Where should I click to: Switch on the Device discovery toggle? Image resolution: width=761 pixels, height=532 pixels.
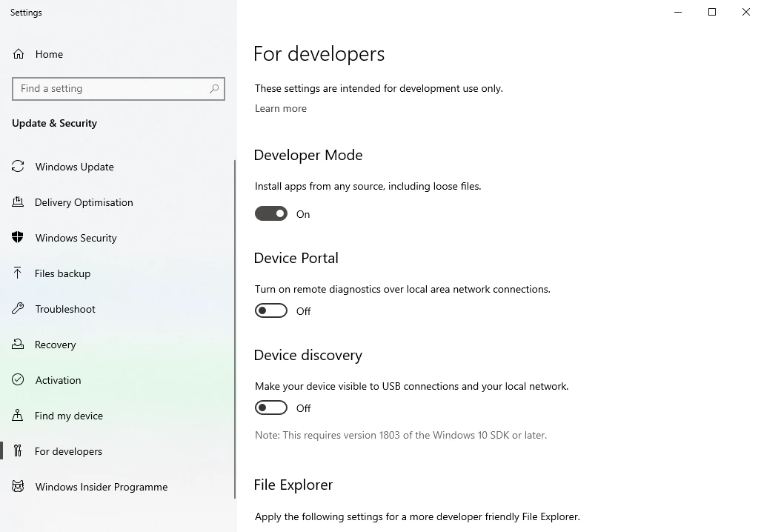(270, 408)
